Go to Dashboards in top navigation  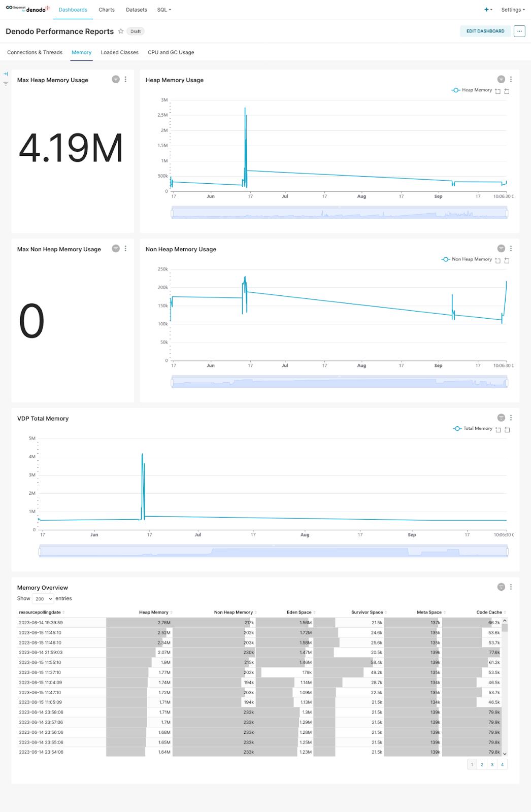73,10
